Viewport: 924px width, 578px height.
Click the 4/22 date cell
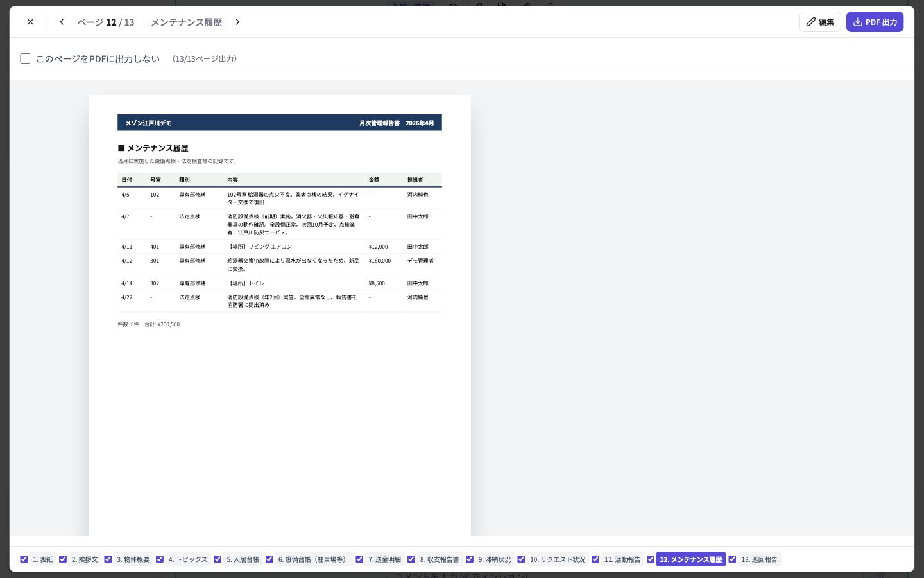click(x=127, y=297)
